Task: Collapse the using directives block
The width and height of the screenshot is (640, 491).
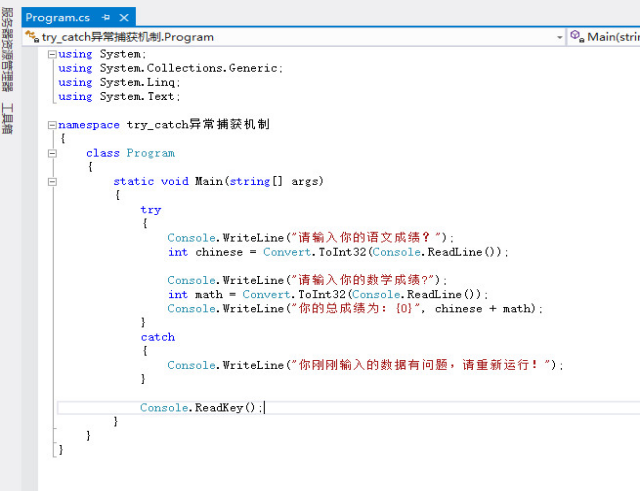Action: (x=52, y=54)
